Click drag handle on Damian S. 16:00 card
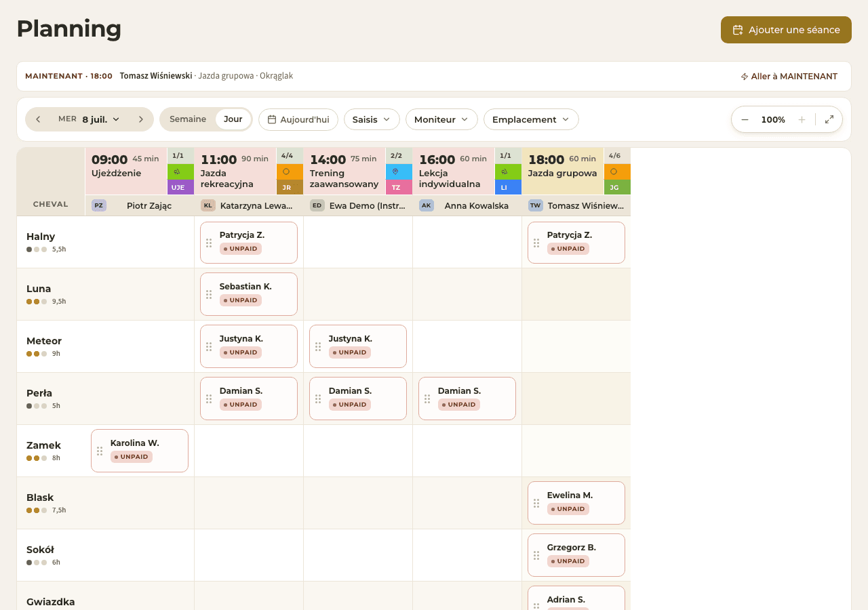This screenshot has height=610, width=868. click(x=427, y=399)
